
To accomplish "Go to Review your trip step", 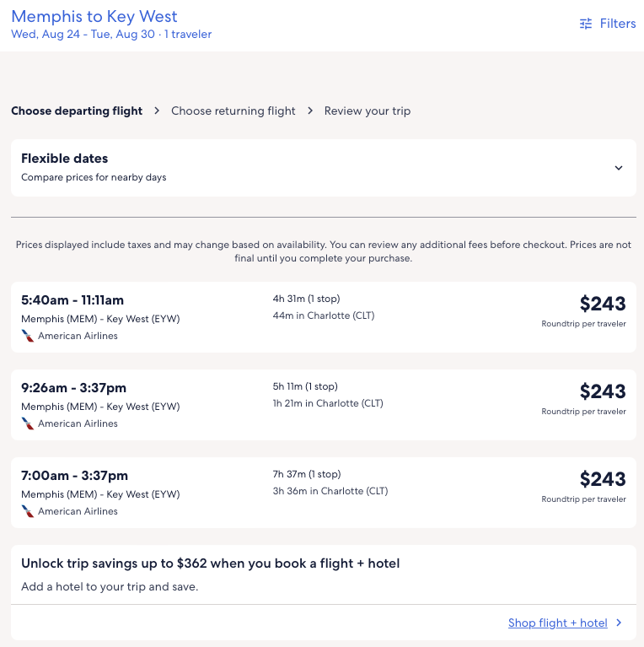I will 368,111.
